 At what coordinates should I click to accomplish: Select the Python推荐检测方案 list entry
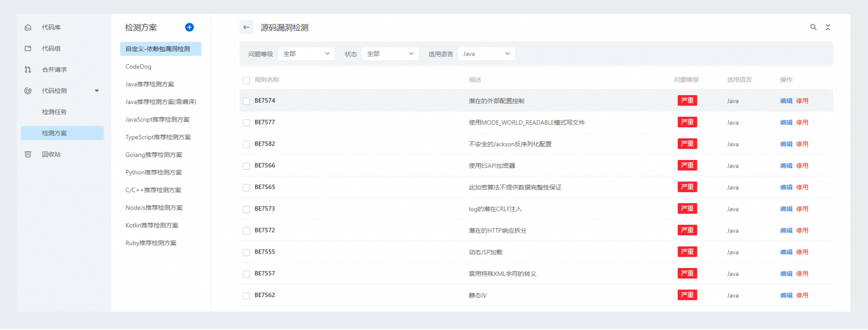[153, 172]
